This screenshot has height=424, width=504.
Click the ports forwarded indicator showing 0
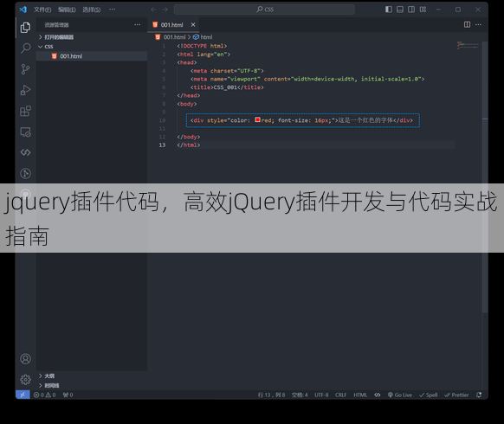[x=68, y=395]
